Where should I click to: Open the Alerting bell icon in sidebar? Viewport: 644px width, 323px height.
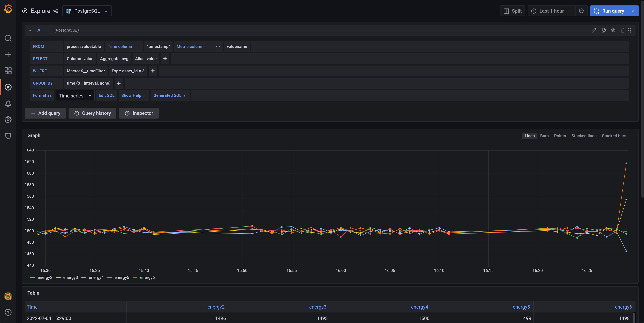[8, 103]
